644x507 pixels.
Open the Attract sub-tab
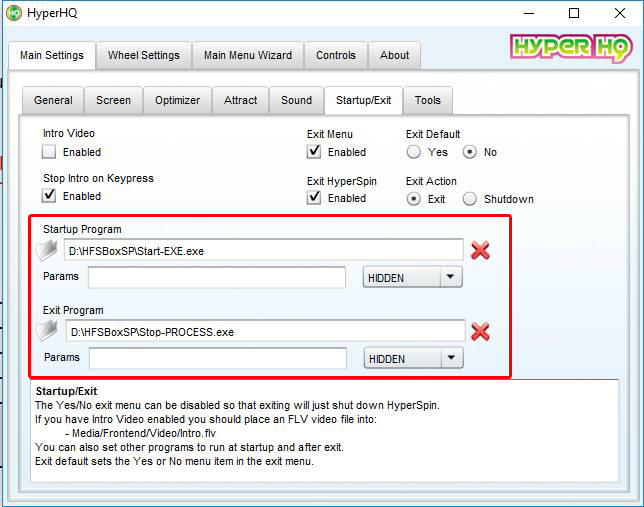click(x=241, y=100)
